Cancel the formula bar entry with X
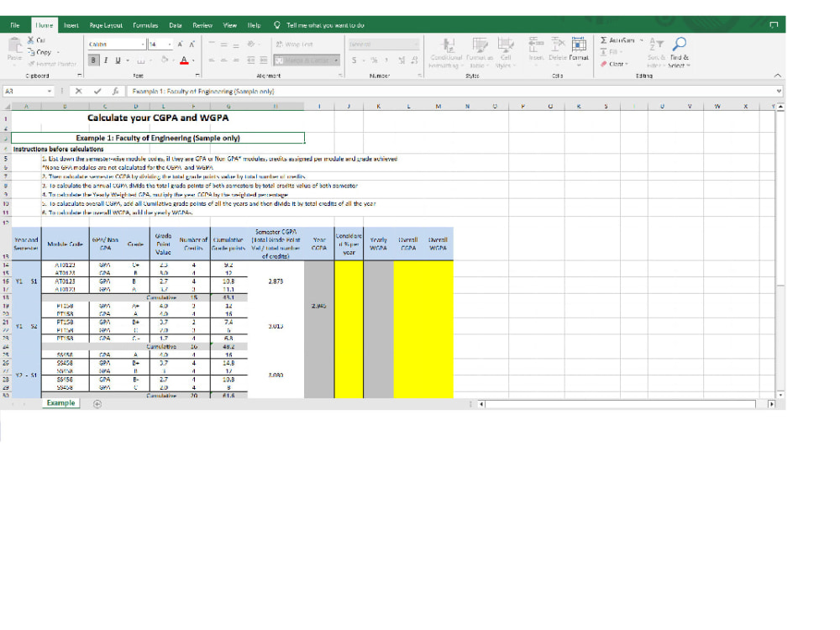The width and height of the screenshot is (840, 630). pos(79,91)
